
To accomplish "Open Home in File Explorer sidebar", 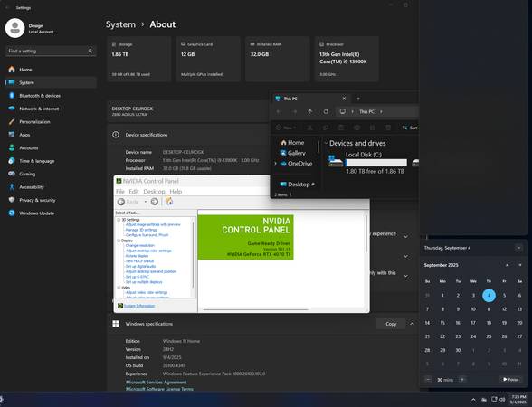I will tap(292, 143).
